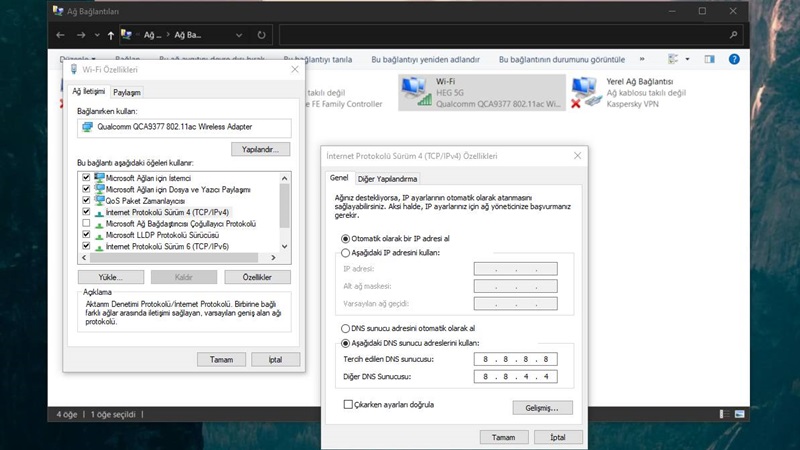Go up one folder level

point(111,35)
